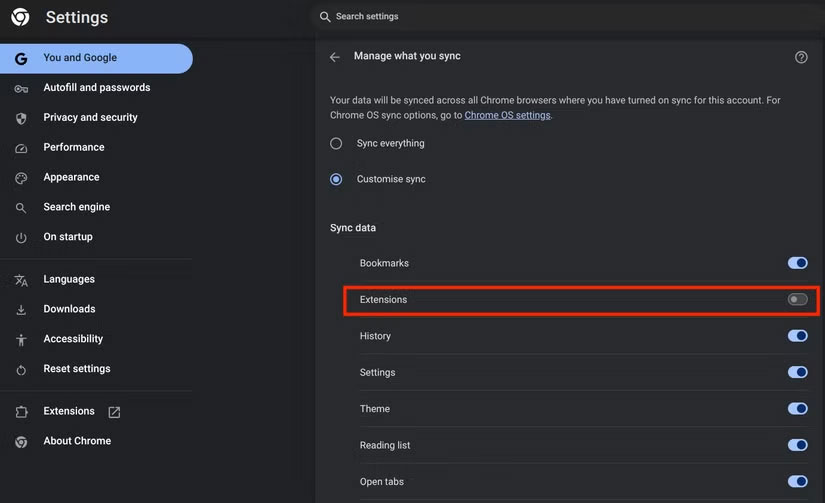Click the Privacy and security shield icon

[x=21, y=118]
